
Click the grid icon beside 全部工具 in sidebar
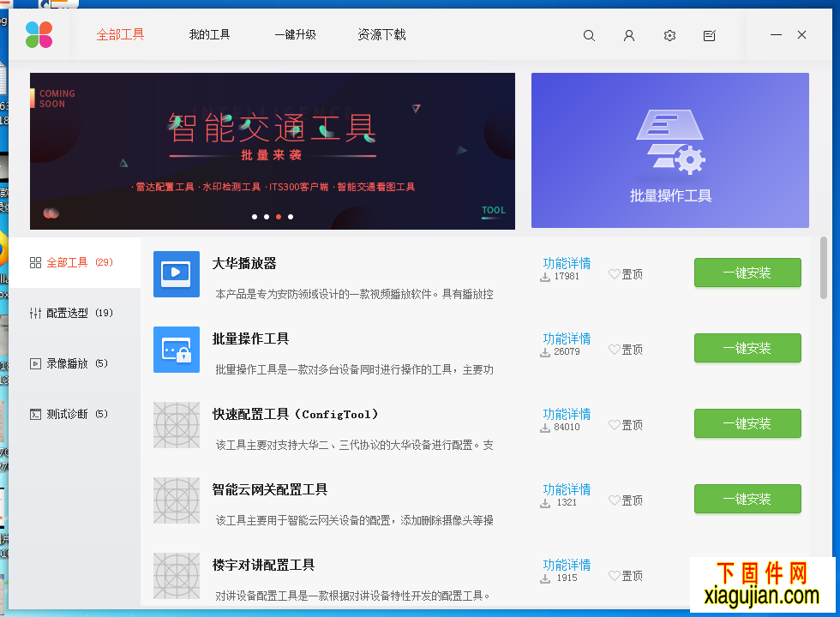[x=35, y=262]
